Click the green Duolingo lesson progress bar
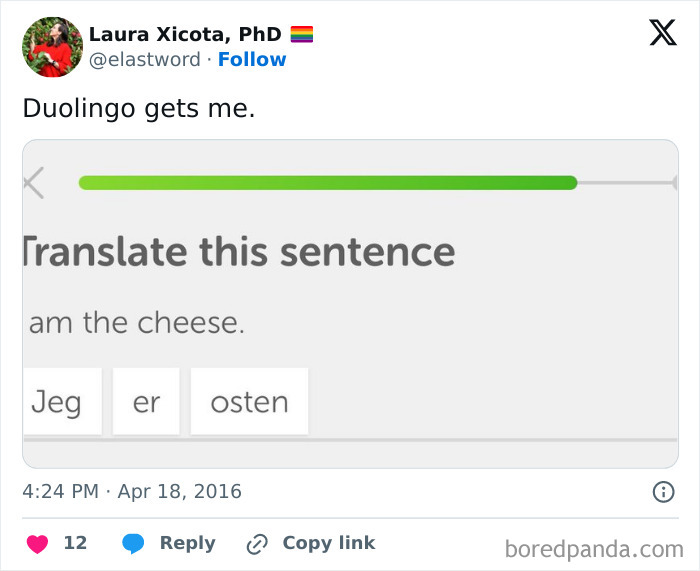The height and width of the screenshot is (571, 700). tap(328, 183)
